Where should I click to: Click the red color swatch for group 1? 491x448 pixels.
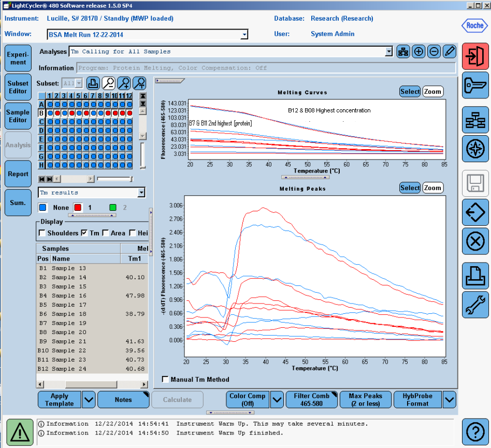tap(77, 208)
